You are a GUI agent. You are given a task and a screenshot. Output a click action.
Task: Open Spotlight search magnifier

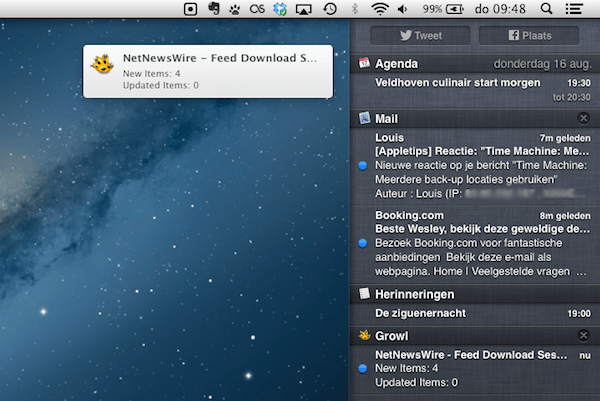(x=546, y=9)
